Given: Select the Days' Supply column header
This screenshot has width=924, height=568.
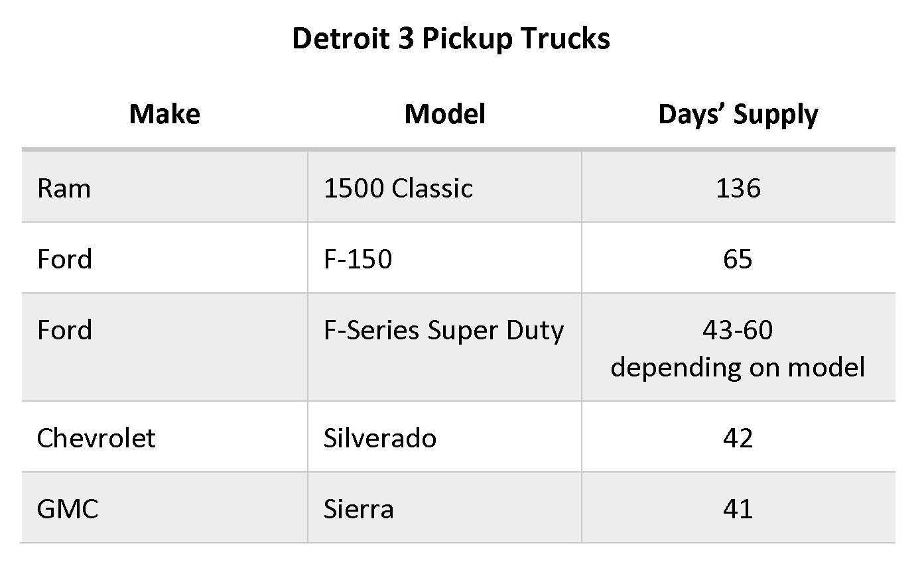Looking at the screenshot, I should tap(738, 115).
